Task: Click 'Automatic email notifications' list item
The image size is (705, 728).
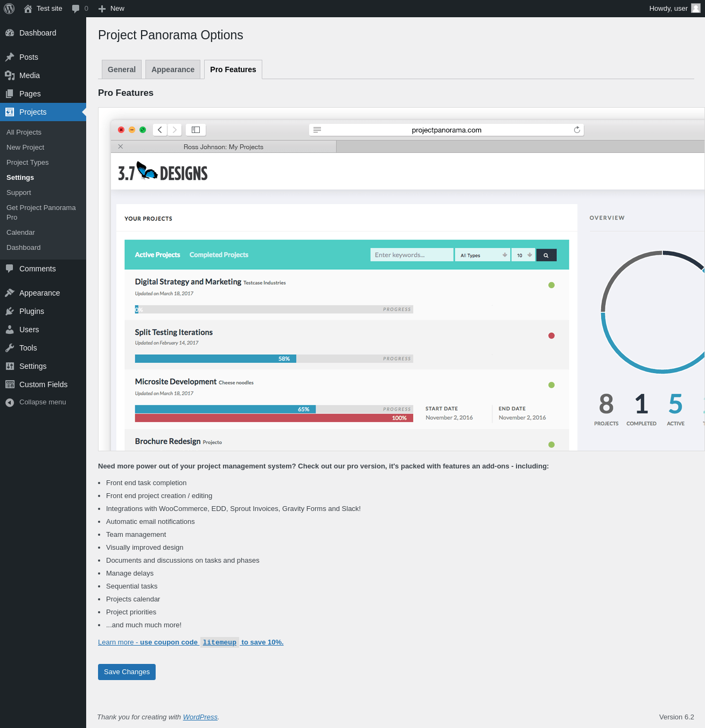Action: (x=150, y=522)
